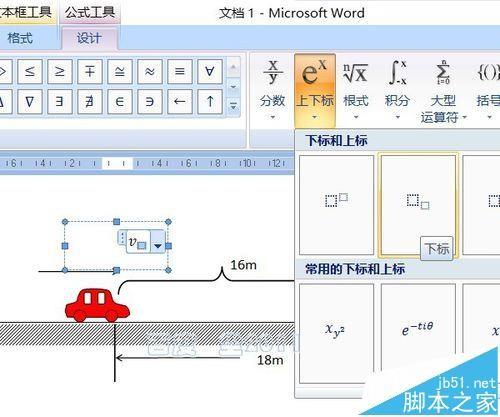Select the 文本框工具 contextual tab header
Viewport: 500px width, 417px height.
pos(27,13)
